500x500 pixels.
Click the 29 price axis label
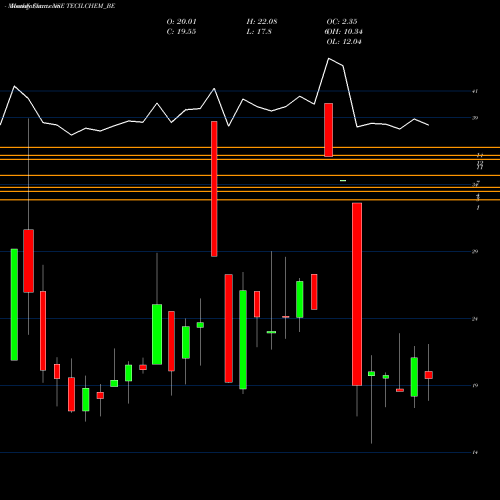point(475,251)
